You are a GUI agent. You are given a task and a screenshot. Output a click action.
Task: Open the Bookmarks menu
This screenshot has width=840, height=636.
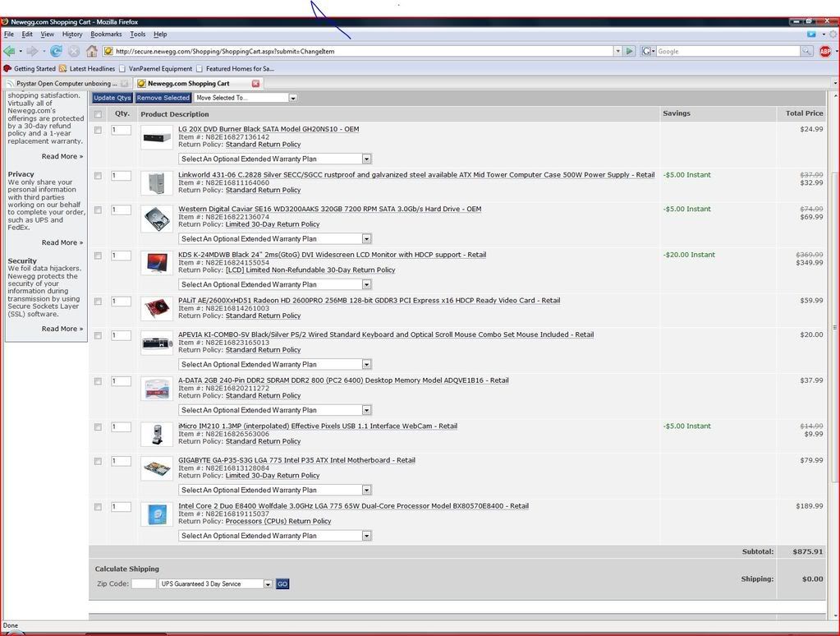tap(106, 34)
